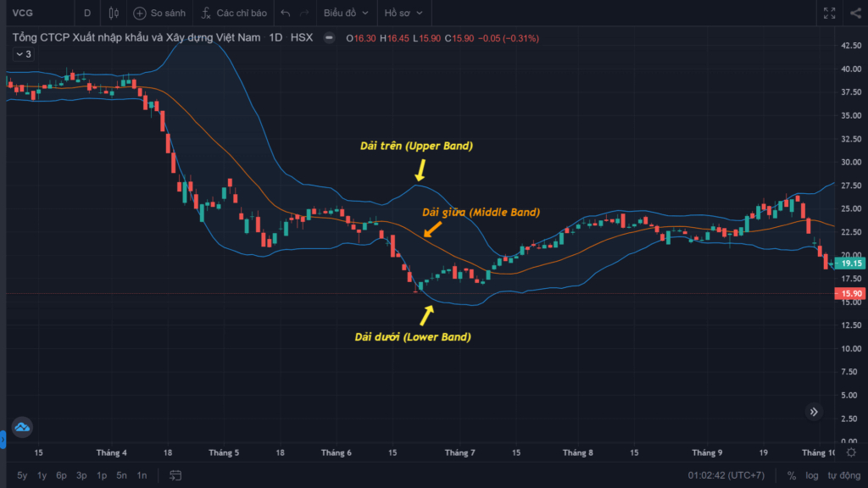Click the VCG symbol search box
The image size is (868, 488).
click(x=39, y=13)
